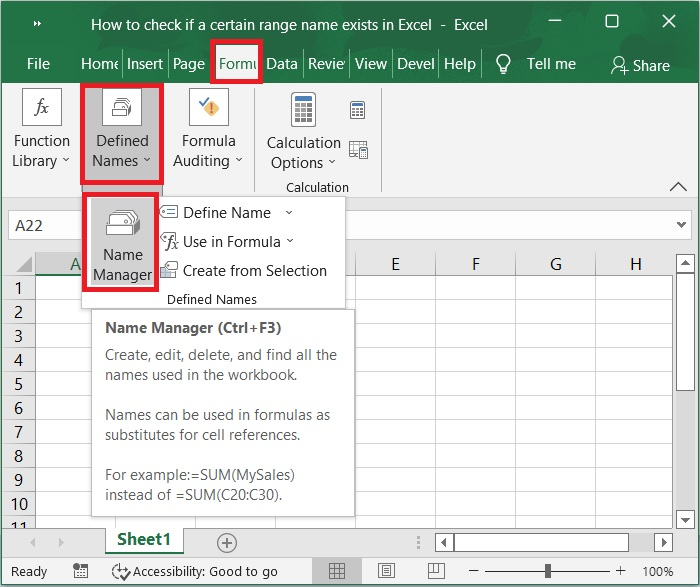Click the vertical scrollbar thumb
The width and height of the screenshot is (700, 587).
[684, 332]
